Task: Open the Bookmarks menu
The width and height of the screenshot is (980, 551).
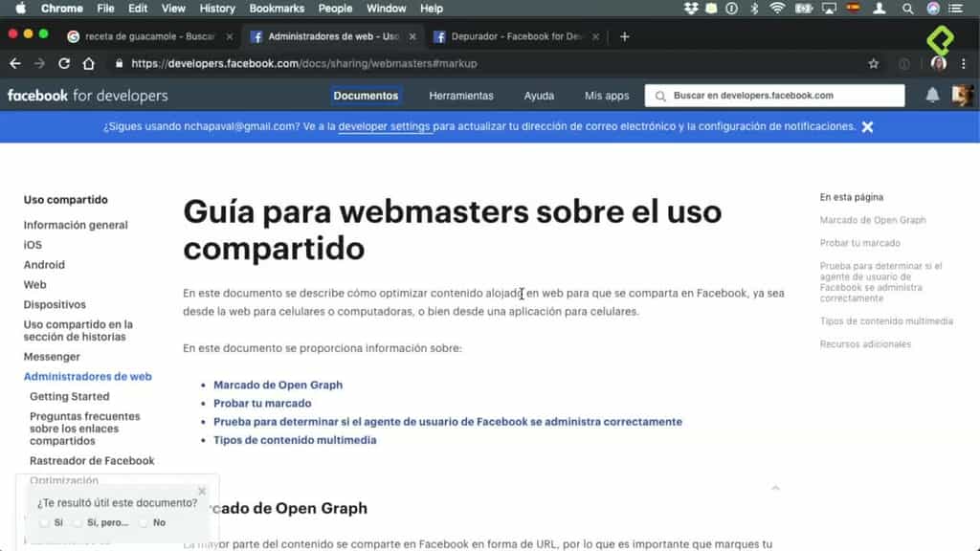Action: [x=277, y=8]
